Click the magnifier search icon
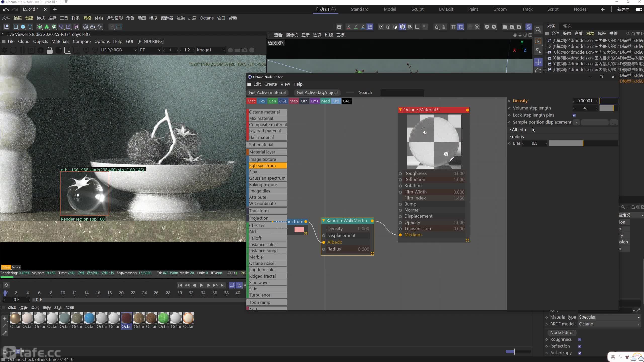 click(538, 30)
